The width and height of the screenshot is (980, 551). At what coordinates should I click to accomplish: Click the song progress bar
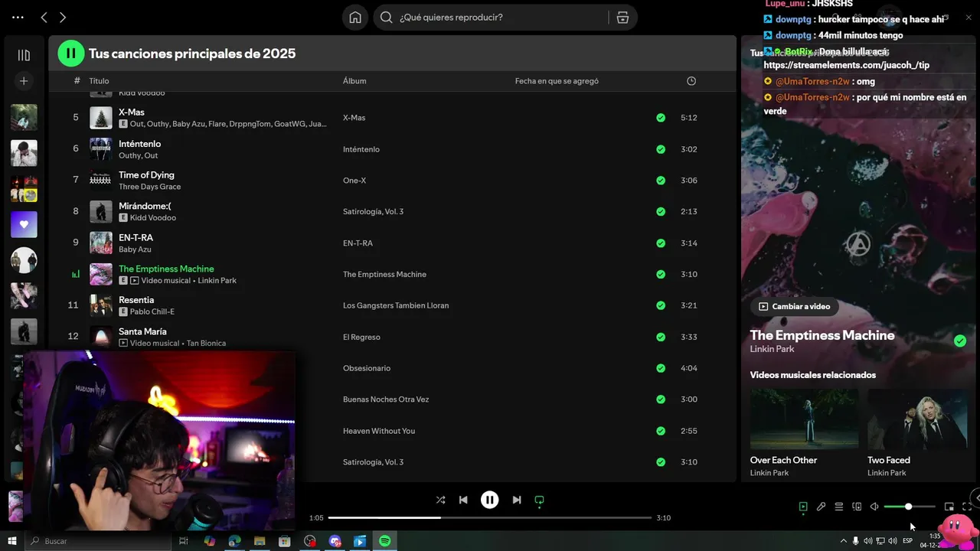pyautogui.click(x=490, y=518)
